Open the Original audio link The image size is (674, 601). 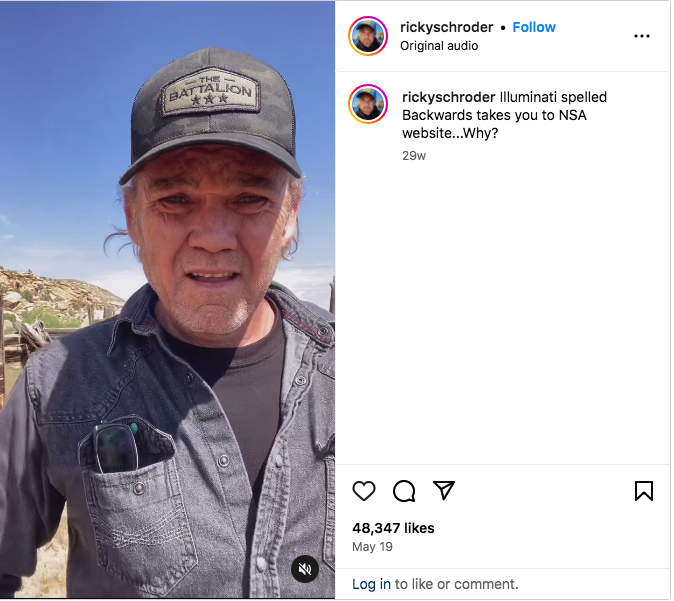[x=439, y=46]
